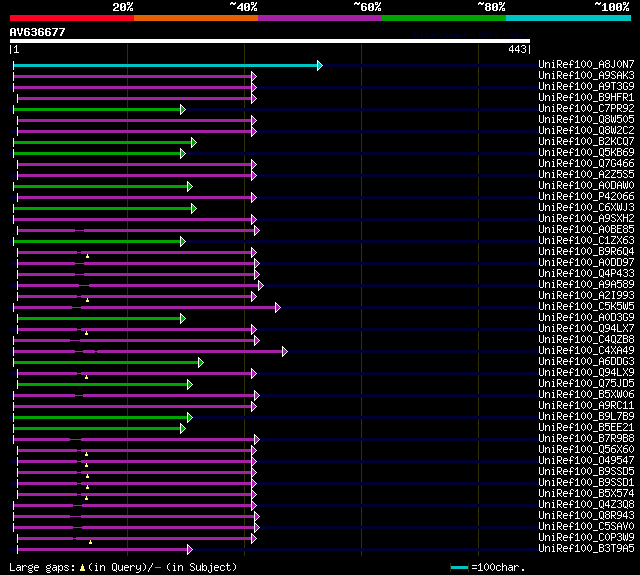Image resolution: width=640 pixels, height=575 pixels.
Task: Click the yellow gap marker on B9R6Q4 row
Action: (87, 256)
